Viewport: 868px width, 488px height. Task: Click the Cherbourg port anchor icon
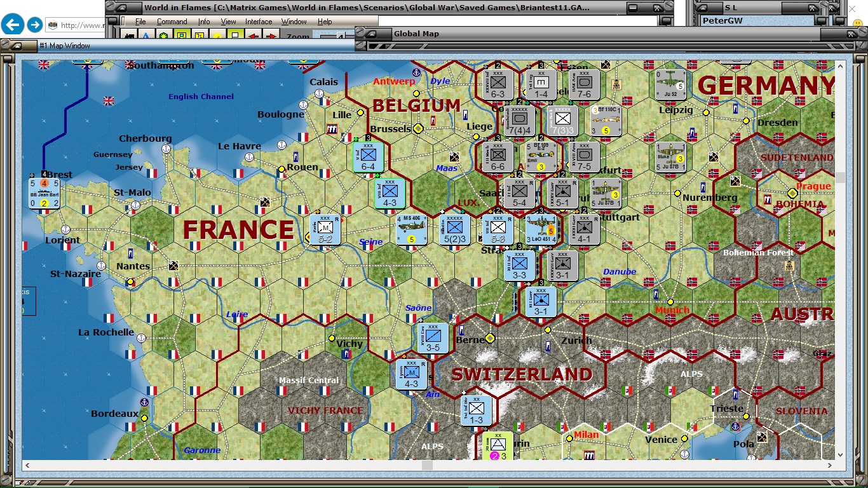pos(166,149)
